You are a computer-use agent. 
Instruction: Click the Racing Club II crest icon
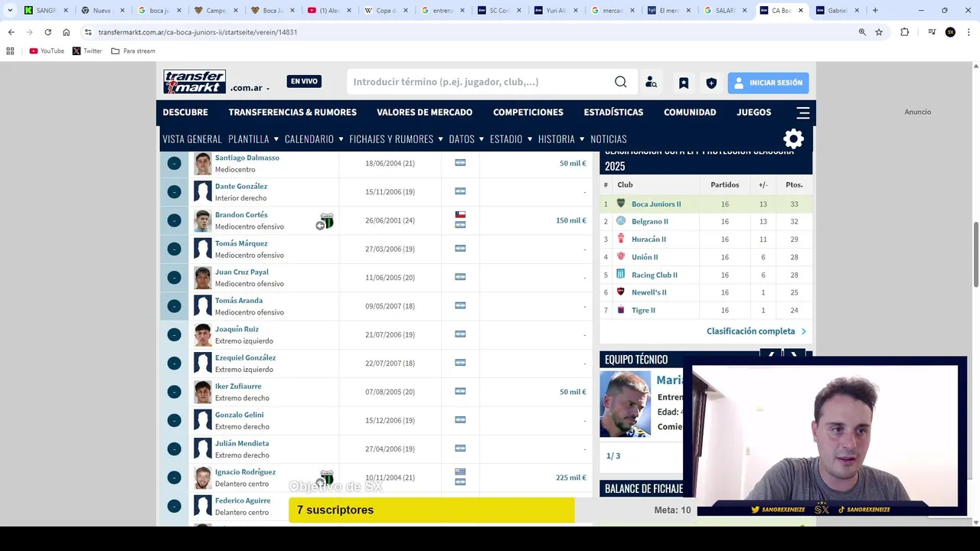pyautogui.click(x=621, y=274)
